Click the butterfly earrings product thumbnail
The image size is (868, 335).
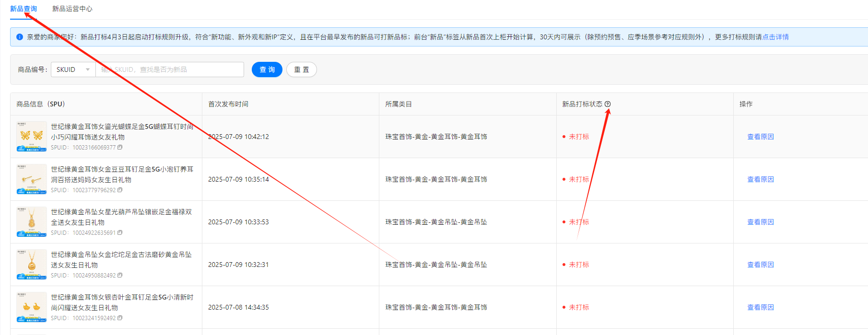click(x=32, y=137)
